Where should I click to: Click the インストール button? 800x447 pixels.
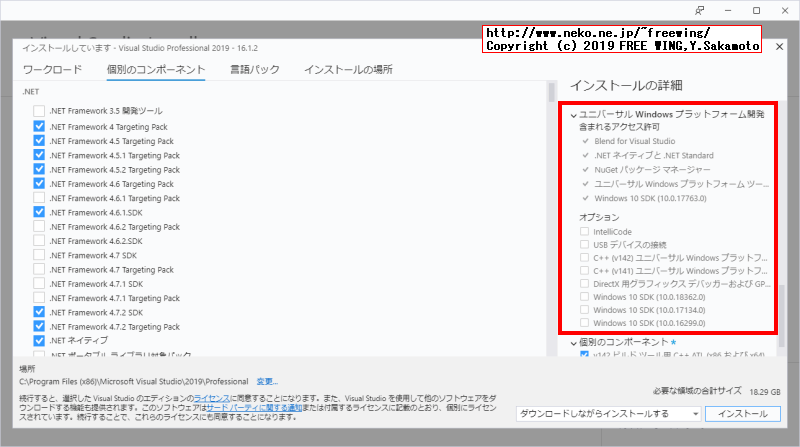[x=742, y=414]
